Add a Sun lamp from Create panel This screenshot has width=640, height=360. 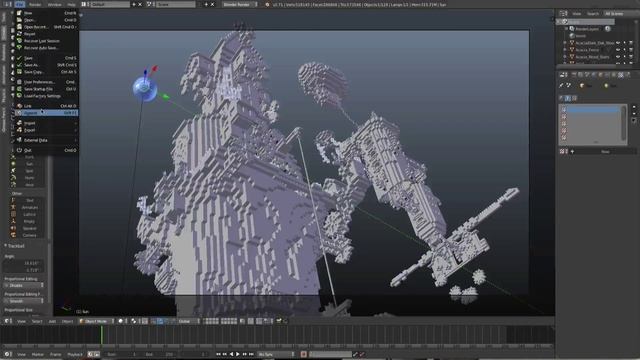[29, 164]
